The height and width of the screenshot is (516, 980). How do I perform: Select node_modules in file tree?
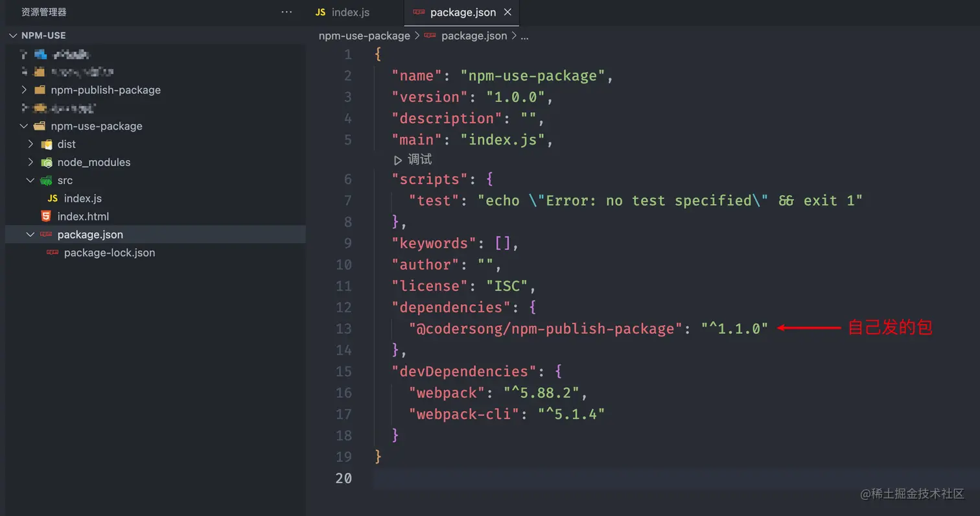point(94,162)
